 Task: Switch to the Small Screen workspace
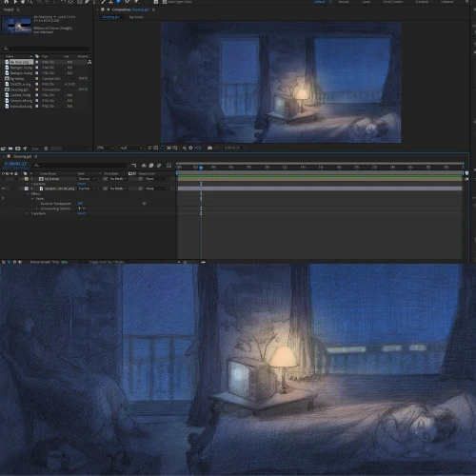coord(393,2)
